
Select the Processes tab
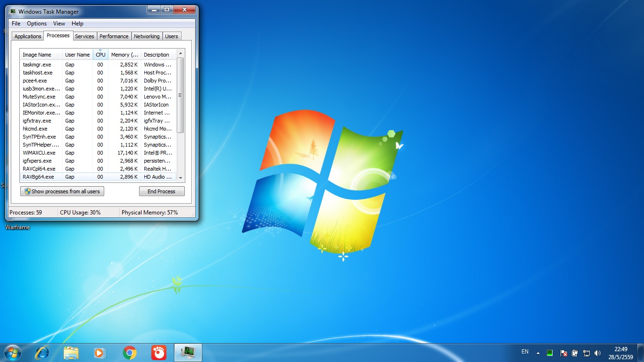pos(58,35)
